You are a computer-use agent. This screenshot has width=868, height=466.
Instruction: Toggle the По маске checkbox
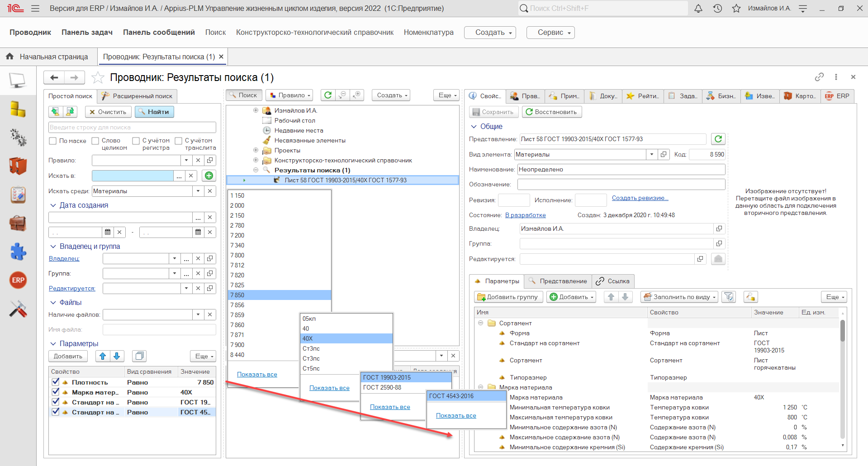(x=52, y=141)
